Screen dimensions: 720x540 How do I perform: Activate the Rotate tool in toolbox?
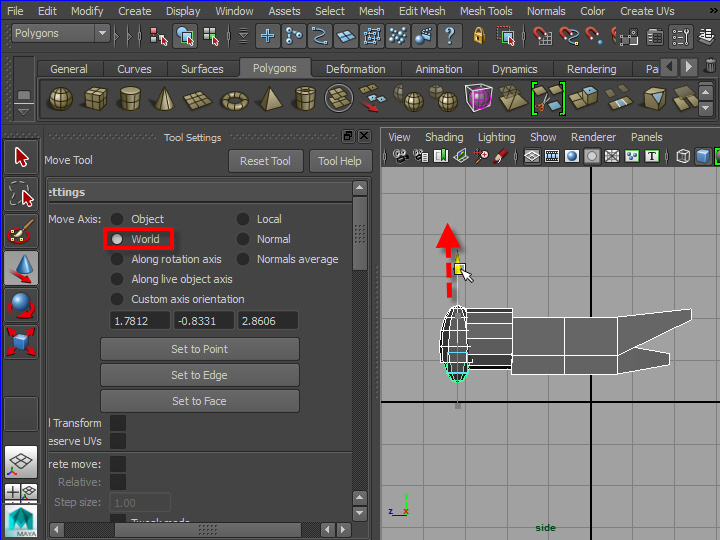[21, 305]
